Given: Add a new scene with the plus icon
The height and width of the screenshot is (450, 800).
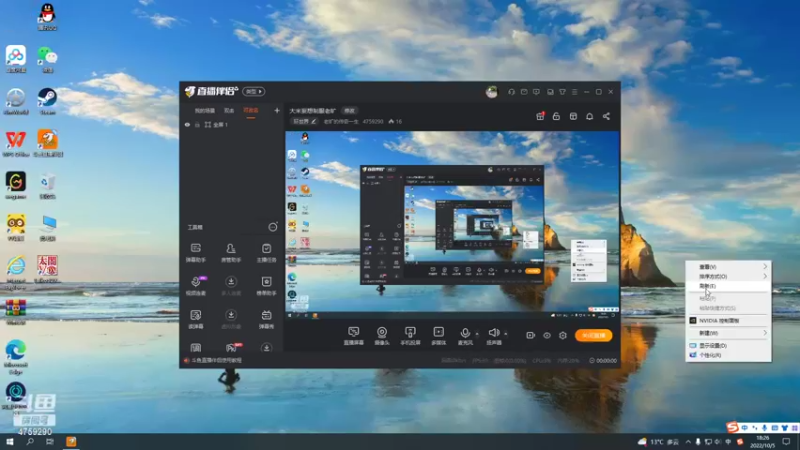Looking at the screenshot, I should pos(277,110).
